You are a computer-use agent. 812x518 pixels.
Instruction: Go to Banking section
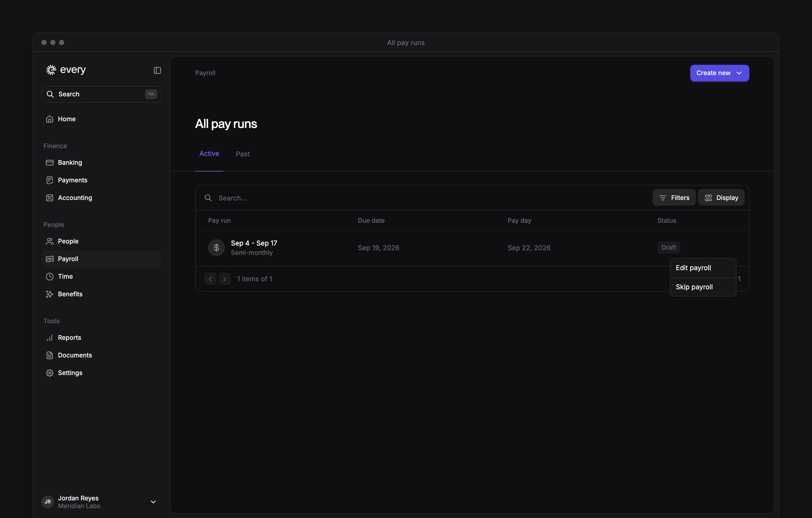coord(101,163)
